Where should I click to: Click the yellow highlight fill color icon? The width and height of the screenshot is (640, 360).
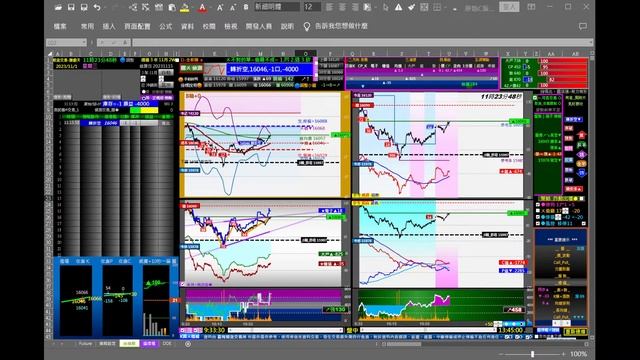[x=184, y=7]
